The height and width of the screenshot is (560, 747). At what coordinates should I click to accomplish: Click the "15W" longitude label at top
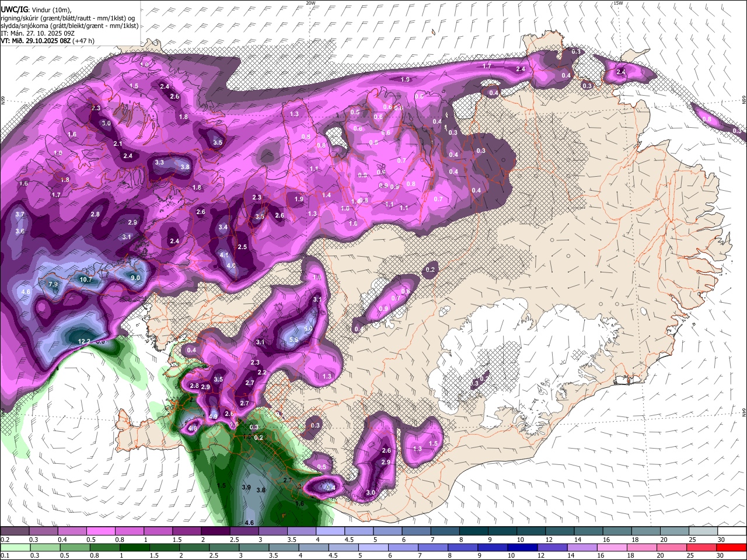(618, 3)
